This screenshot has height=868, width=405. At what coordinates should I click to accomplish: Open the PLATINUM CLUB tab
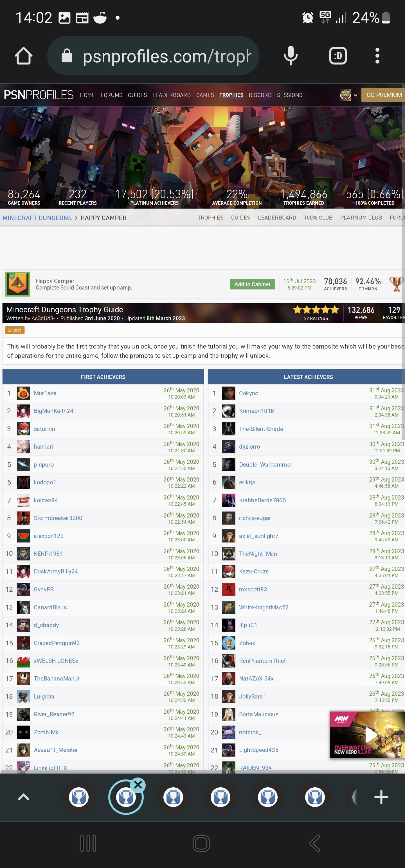coord(361,218)
